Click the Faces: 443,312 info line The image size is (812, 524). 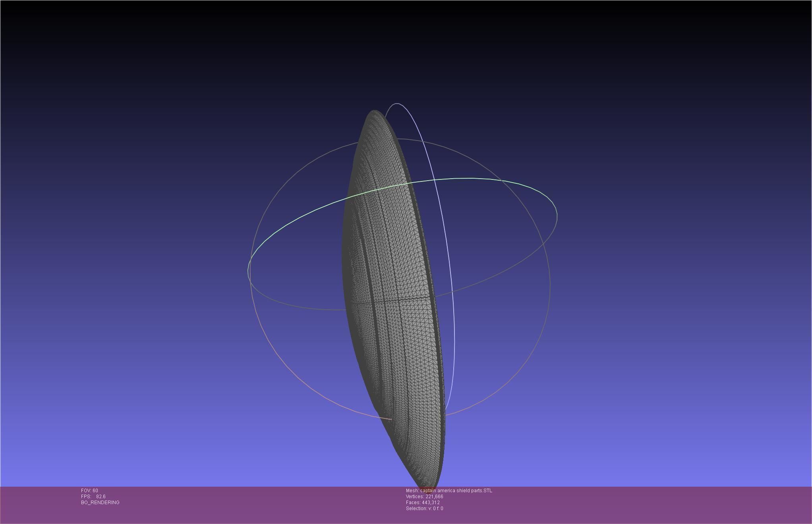[423, 503]
